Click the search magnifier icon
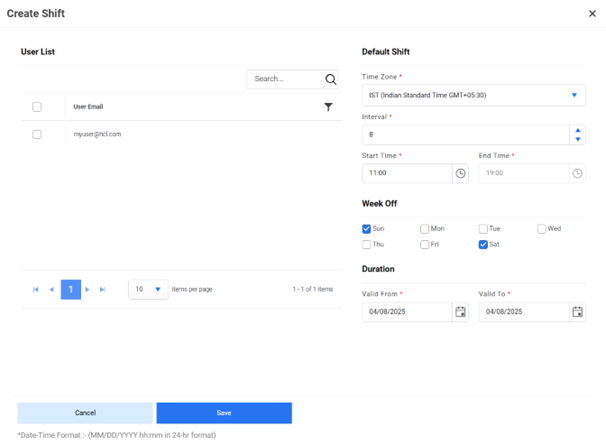 331,79
